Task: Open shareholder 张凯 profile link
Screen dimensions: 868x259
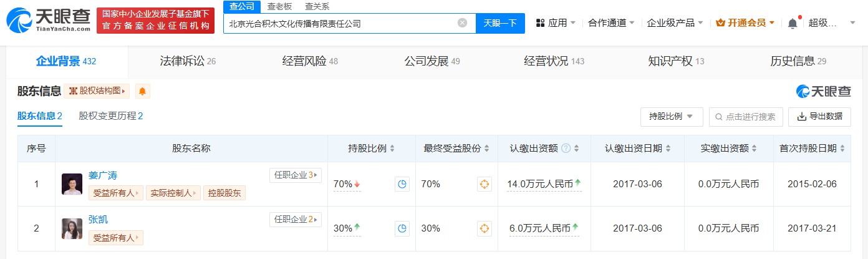Action: [x=98, y=220]
